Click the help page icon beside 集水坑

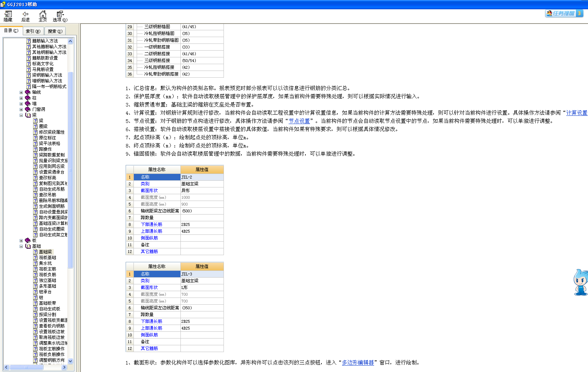(x=35, y=263)
